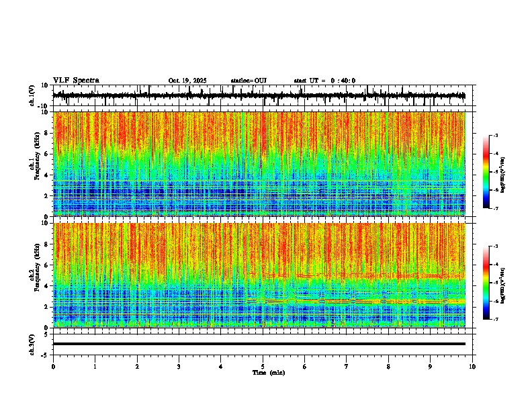
Task: Click the 'ch.1(V)' waveform axis label
Action: tap(32, 95)
